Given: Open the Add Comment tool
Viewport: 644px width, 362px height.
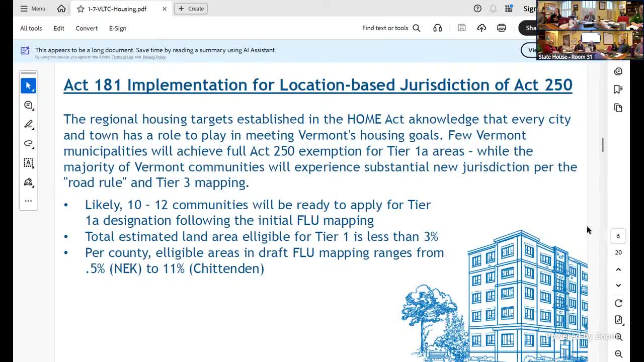Looking at the screenshot, I should click(x=28, y=105).
